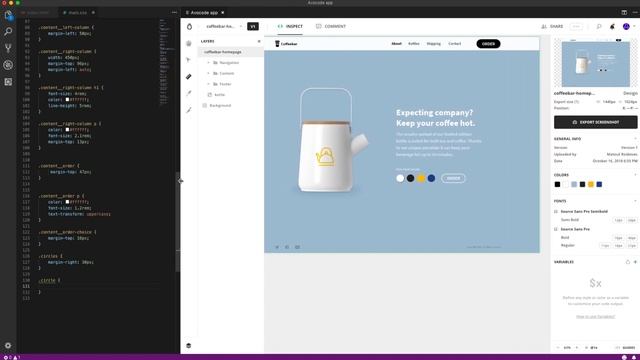Collapse the Colors section
The width and height of the screenshot is (640, 360).
(x=635, y=175)
